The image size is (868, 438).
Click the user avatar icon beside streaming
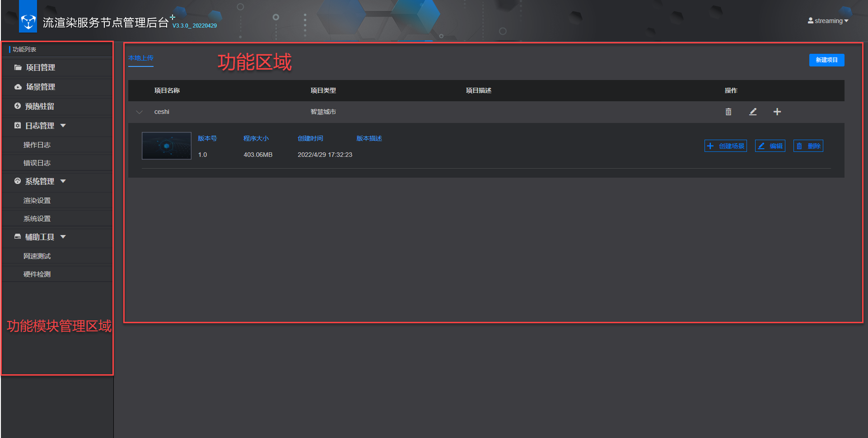810,21
